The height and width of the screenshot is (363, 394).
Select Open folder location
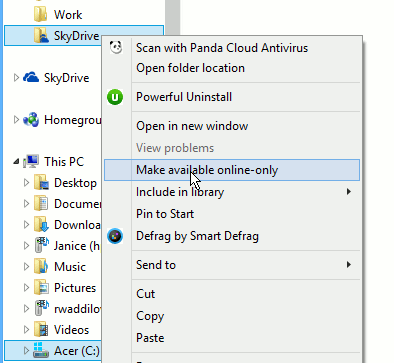point(232,68)
